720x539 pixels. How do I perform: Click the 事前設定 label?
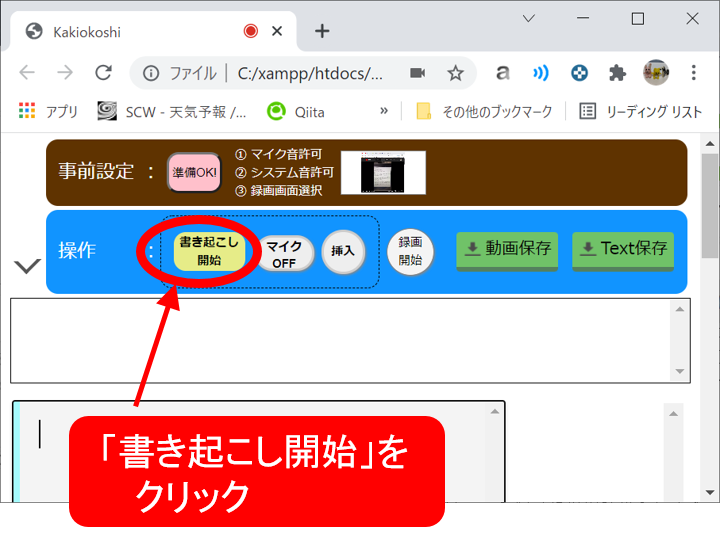(x=96, y=171)
